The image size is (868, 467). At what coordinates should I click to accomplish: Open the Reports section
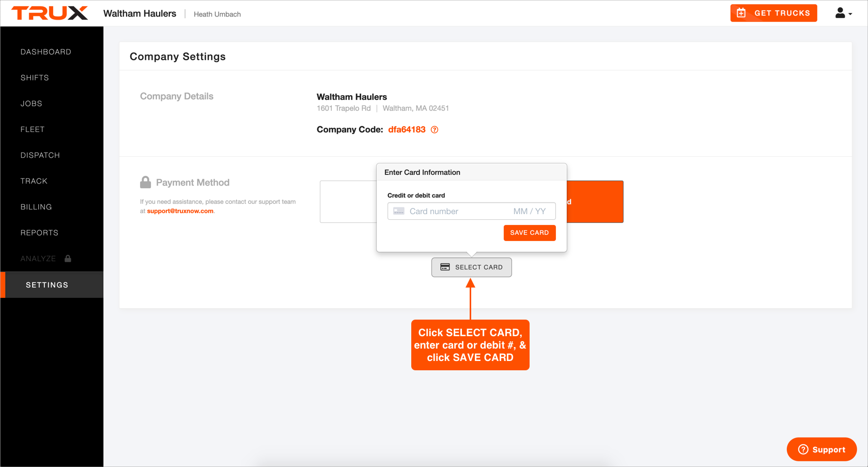39,233
